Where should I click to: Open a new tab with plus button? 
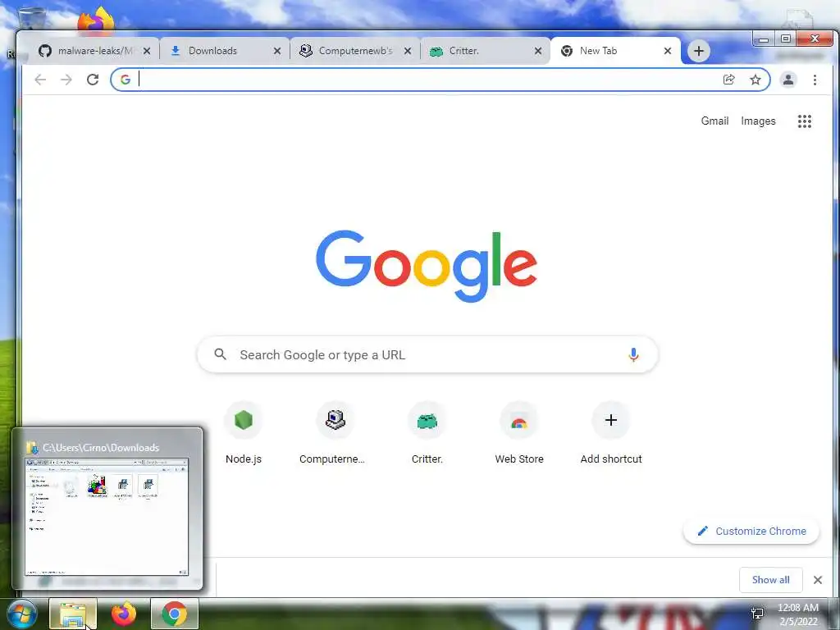point(699,51)
